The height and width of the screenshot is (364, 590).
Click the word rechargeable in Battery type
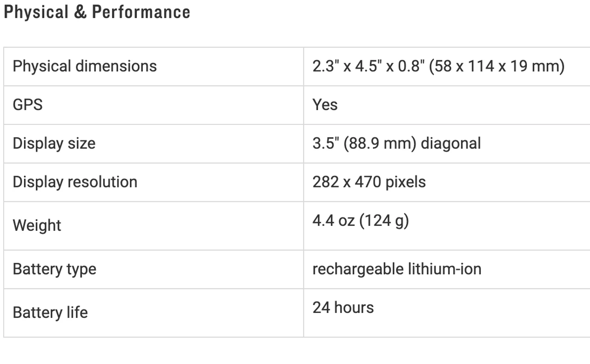coord(351,269)
